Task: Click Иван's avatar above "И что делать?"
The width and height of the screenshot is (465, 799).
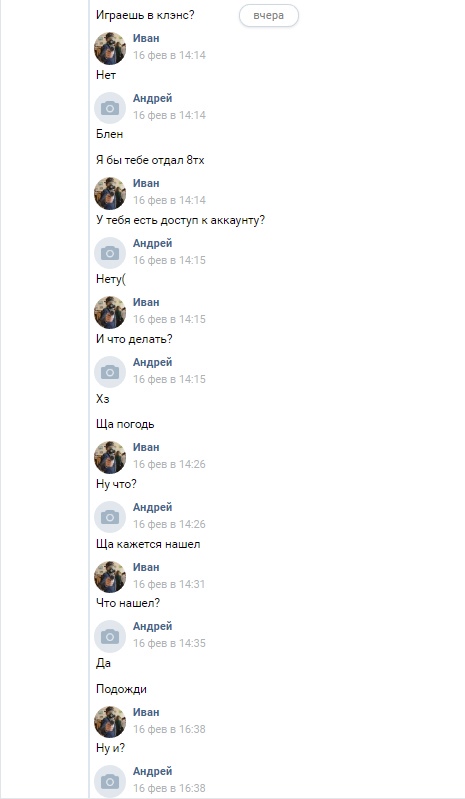Action: point(110,312)
